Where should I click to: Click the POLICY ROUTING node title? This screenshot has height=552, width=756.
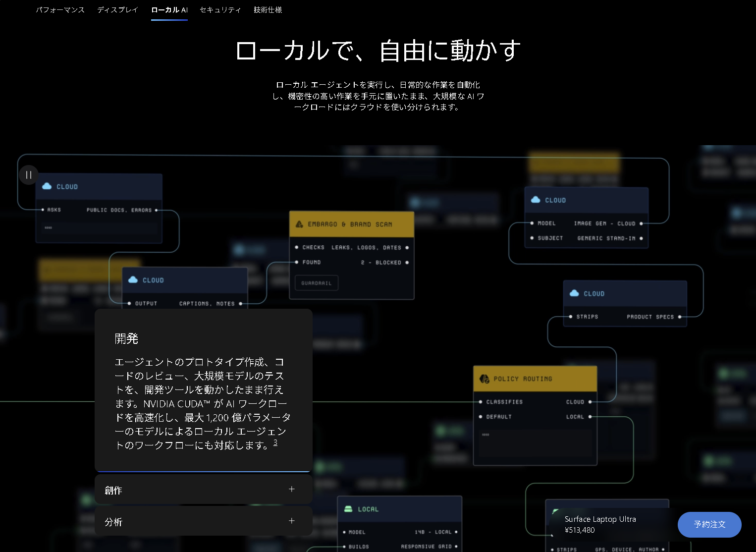click(x=523, y=379)
